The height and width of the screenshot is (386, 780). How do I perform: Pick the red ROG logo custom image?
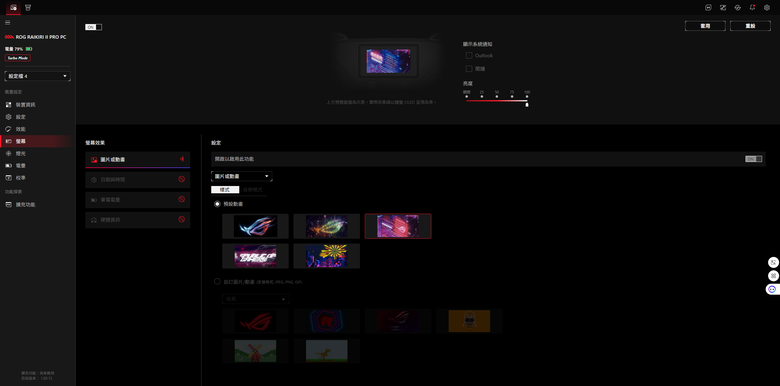(x=256, y=321)
